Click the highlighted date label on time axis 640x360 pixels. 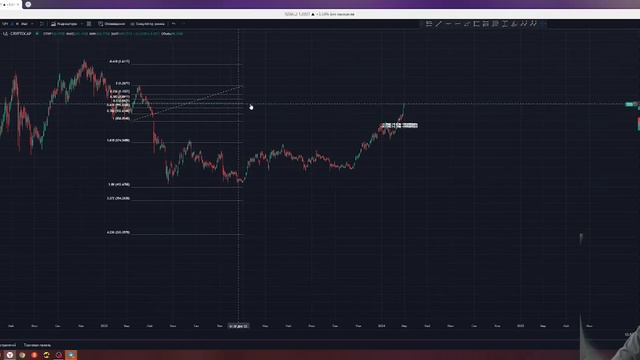(238, 326)
